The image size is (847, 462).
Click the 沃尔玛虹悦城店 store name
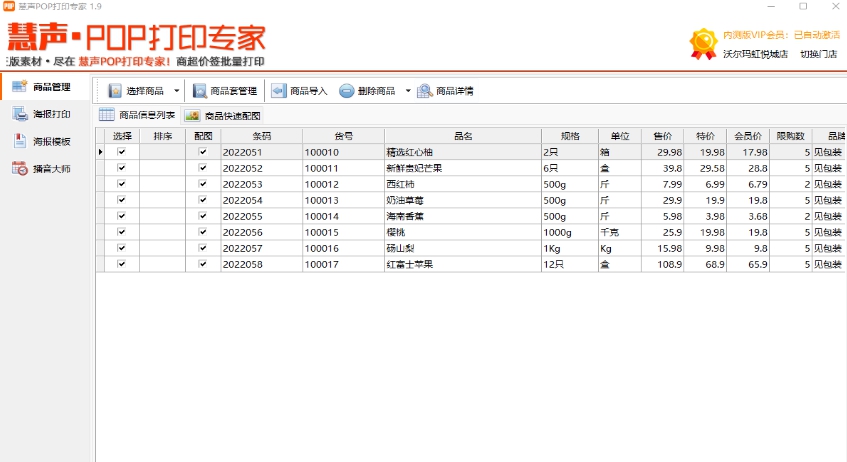tap(755, 54)
